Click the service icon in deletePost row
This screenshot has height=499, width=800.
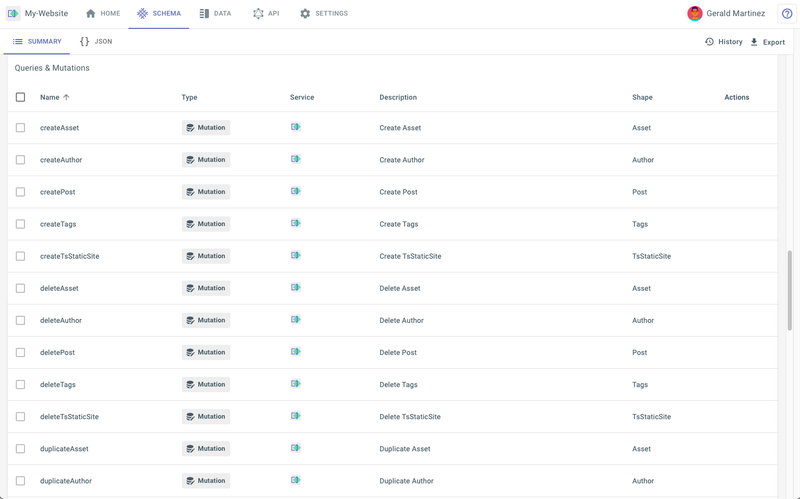click(x=295, y=352)
